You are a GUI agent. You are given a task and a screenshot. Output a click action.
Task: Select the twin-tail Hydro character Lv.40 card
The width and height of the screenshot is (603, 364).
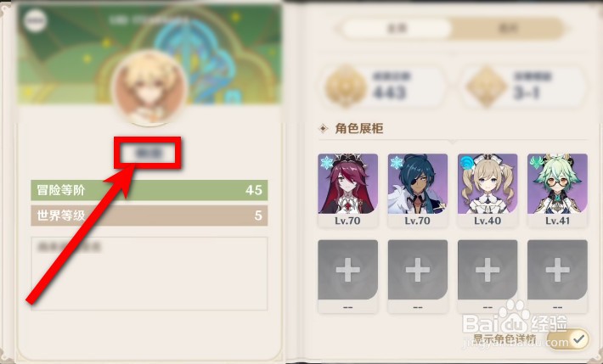point(487,191)
